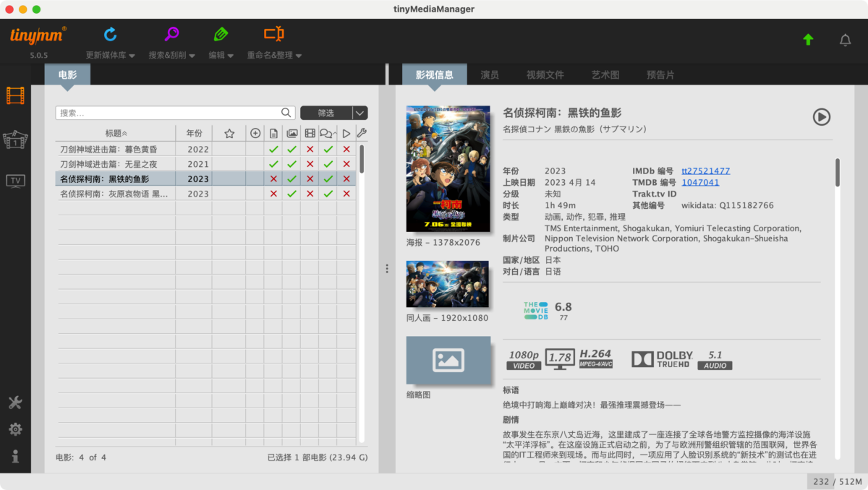
Task: Select the Movies module in sidebar
Action: [15, 95]
